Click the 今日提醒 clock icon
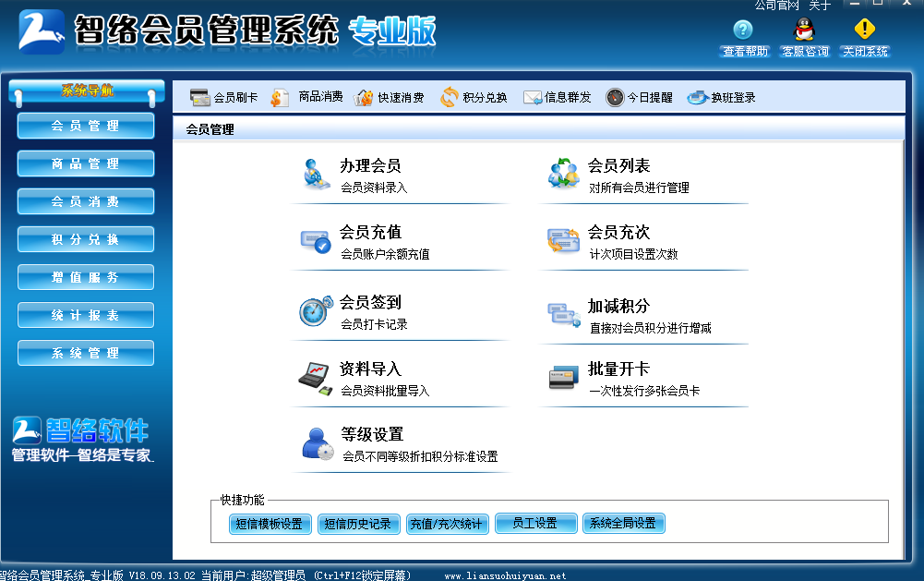924x581 pixels. click(x=615, y=97)
